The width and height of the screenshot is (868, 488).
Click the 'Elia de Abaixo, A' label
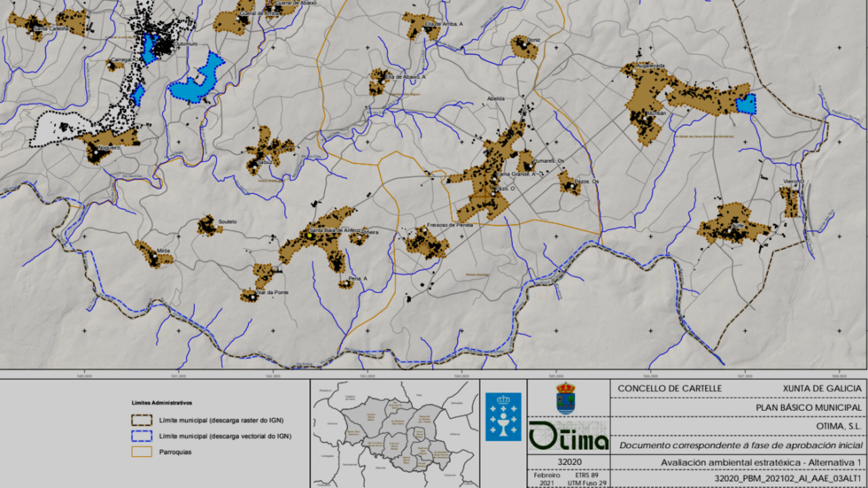click(406, 77)
